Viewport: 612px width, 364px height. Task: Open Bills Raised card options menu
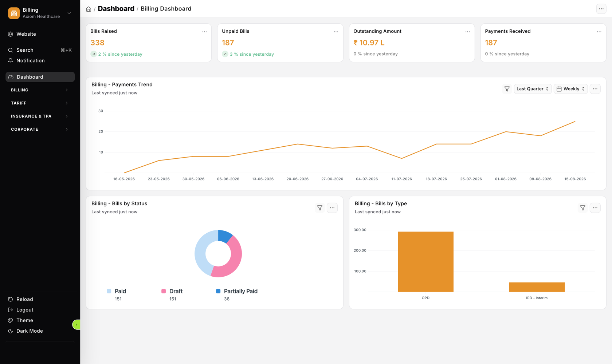pos(204,32)
